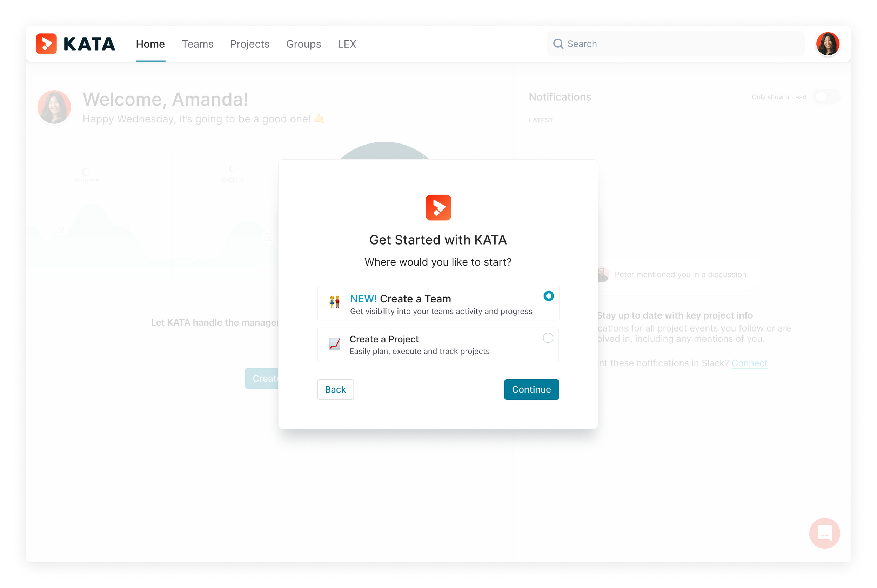The height and width of the screenshot is (588, 877).
Task: Select the Create a Project radio button
Action: (547, 338)
